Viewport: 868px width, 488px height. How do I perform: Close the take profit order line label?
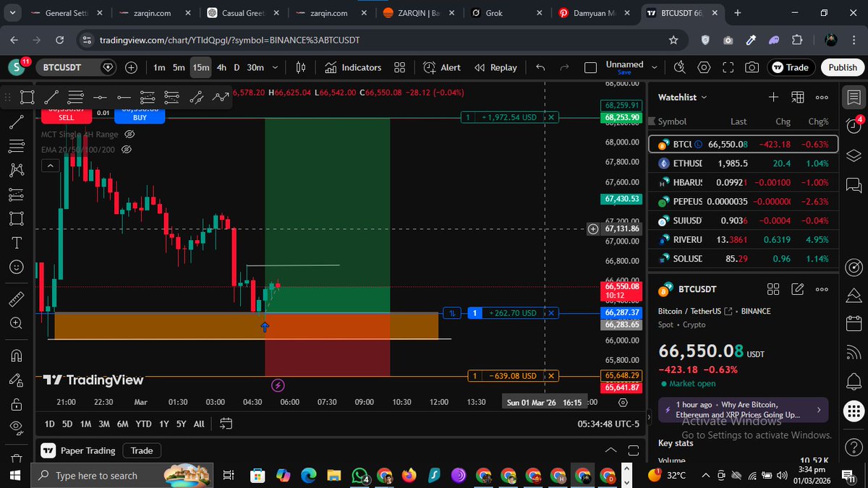(x=551, y=117)
